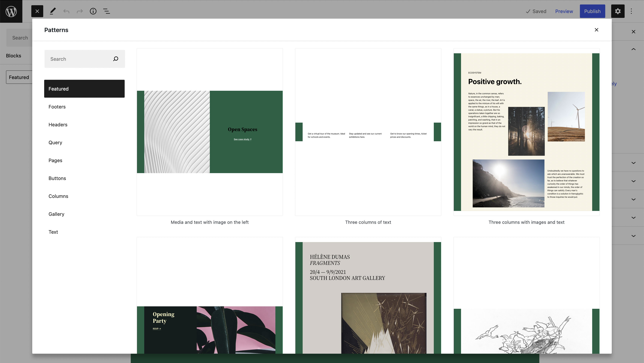Screen dimensions: 644x363
Task: Open the list view icon
Action: click(106, 11)
